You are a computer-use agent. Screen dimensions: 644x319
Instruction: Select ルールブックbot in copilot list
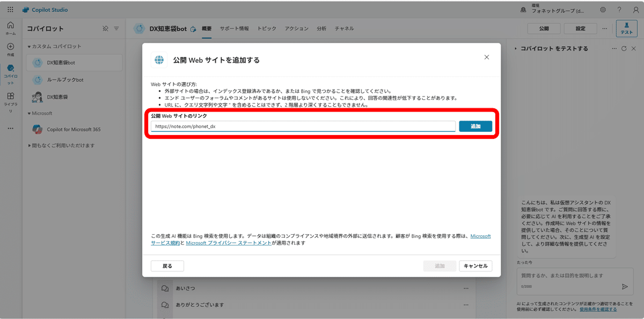74,80
